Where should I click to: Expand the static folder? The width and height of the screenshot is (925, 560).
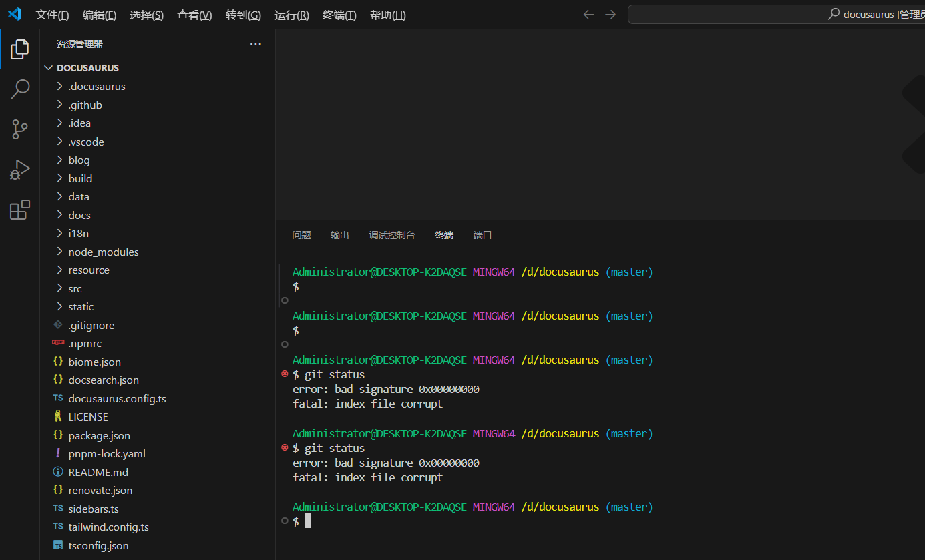[x=59, y=306]
